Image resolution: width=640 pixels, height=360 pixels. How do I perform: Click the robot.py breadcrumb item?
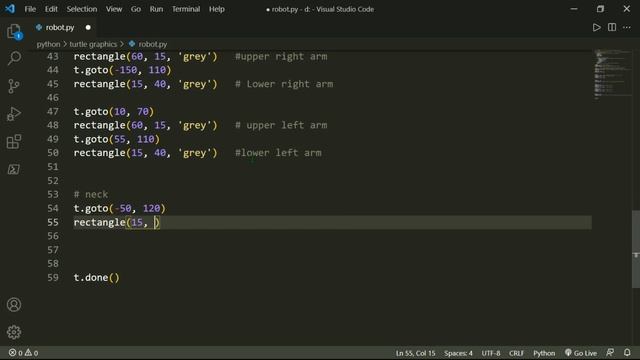pyautogui.click(x=148, y=44)
